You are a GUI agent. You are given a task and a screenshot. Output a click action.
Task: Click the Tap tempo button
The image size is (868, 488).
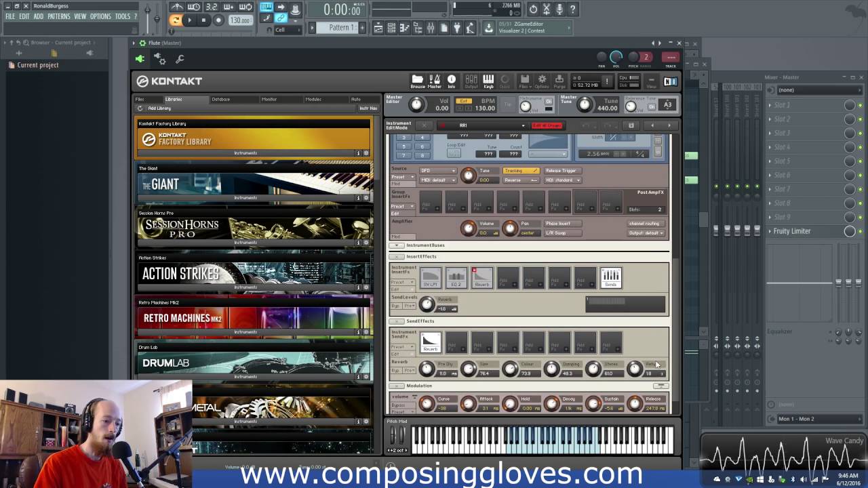(x=508, y=106)
